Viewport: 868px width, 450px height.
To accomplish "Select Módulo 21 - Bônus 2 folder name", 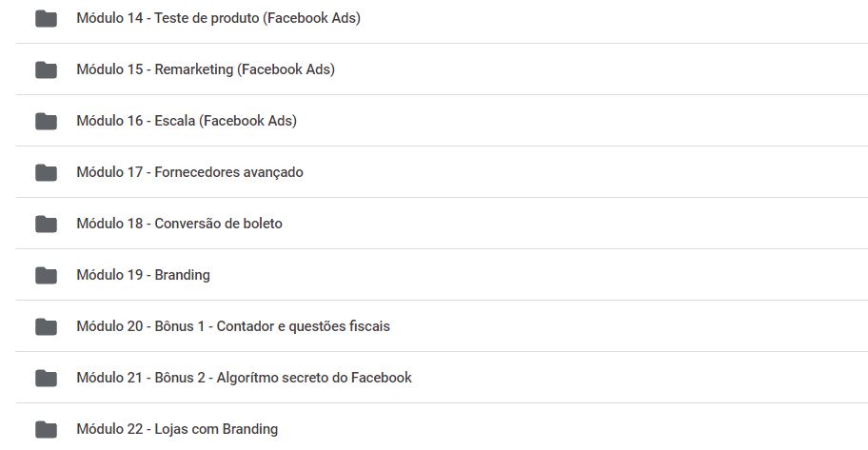I will tap(244, 378).
